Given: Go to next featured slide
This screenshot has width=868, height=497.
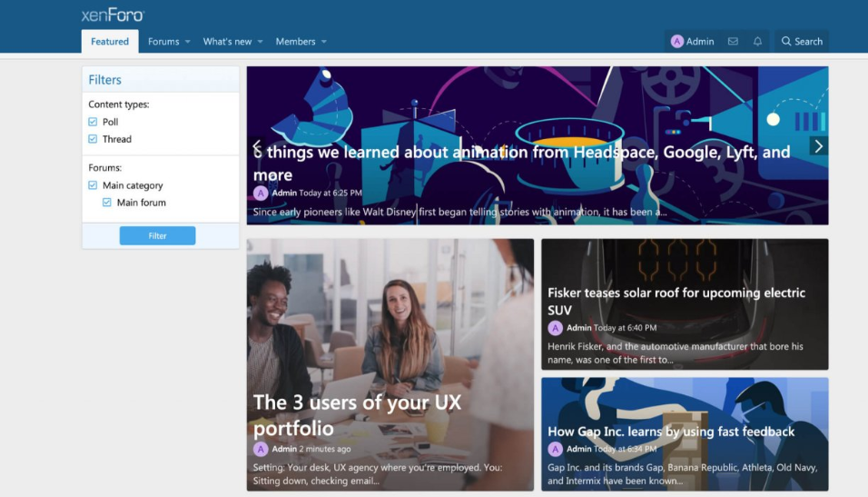Looking at the screenshot, I should [819, 146].
